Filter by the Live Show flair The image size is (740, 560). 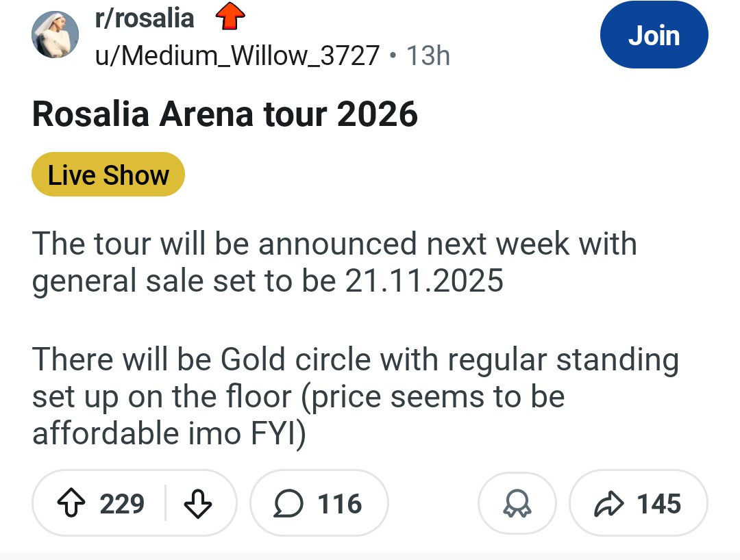click(x=108, y=175)
